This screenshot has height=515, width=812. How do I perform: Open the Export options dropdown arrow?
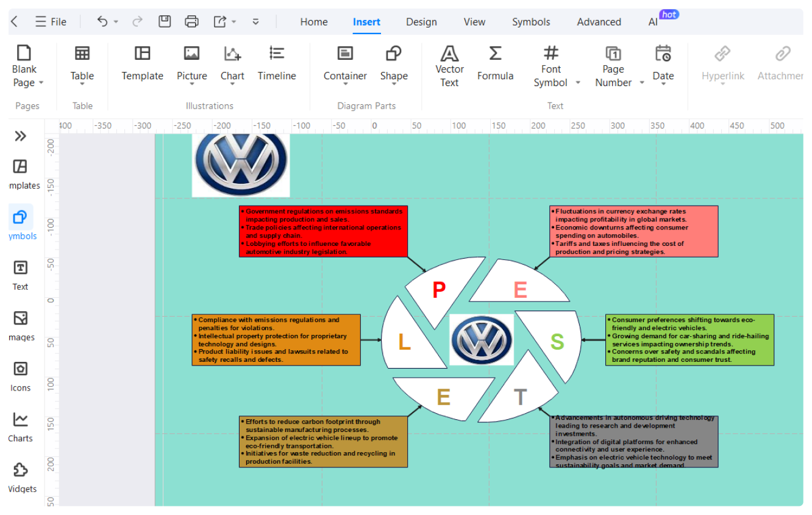click(x=233, y=22)
